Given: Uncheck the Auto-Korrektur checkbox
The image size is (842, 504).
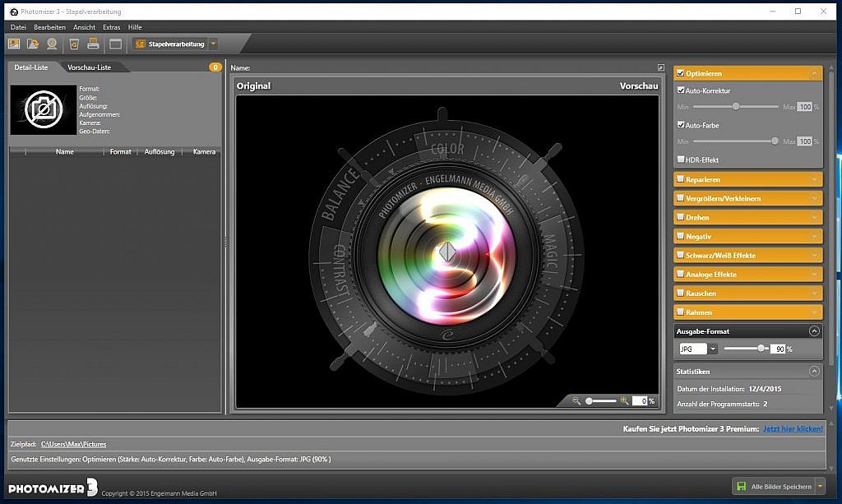Looking at the screenshot, I should point(681,90).
